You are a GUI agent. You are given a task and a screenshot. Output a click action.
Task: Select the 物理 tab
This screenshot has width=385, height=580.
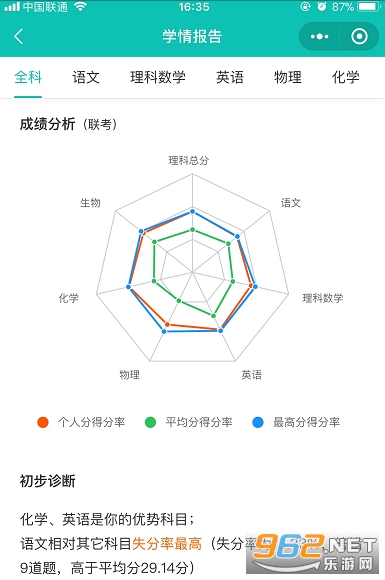(288, 77)
